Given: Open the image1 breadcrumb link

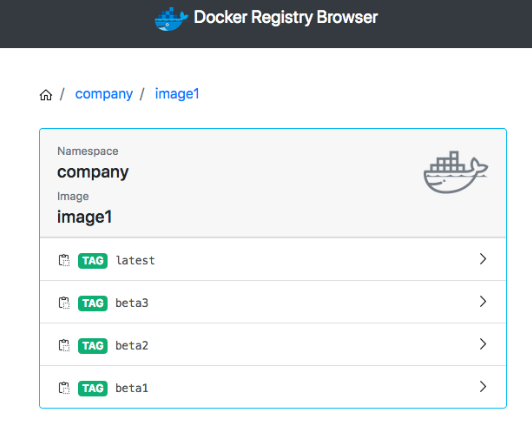Looking at the screenshot, I should click(x=177, y=94).
